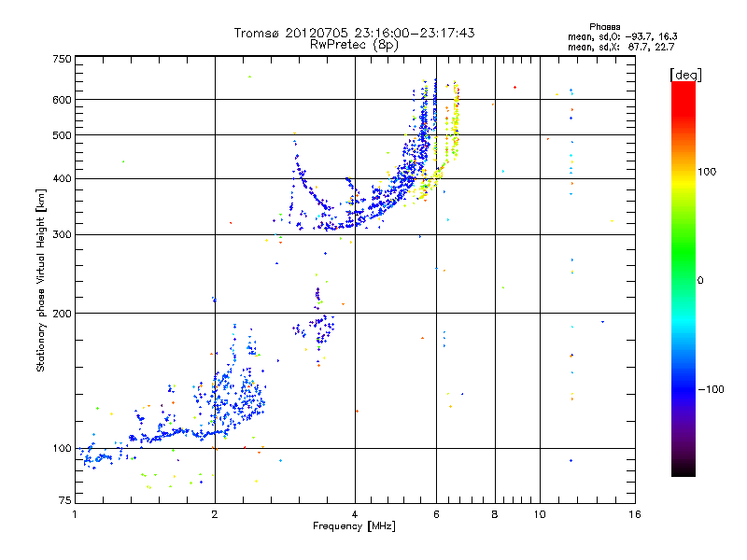747x560 pixels.
Task: Click the x-axis tick label '10'
Action: [540, 514]
